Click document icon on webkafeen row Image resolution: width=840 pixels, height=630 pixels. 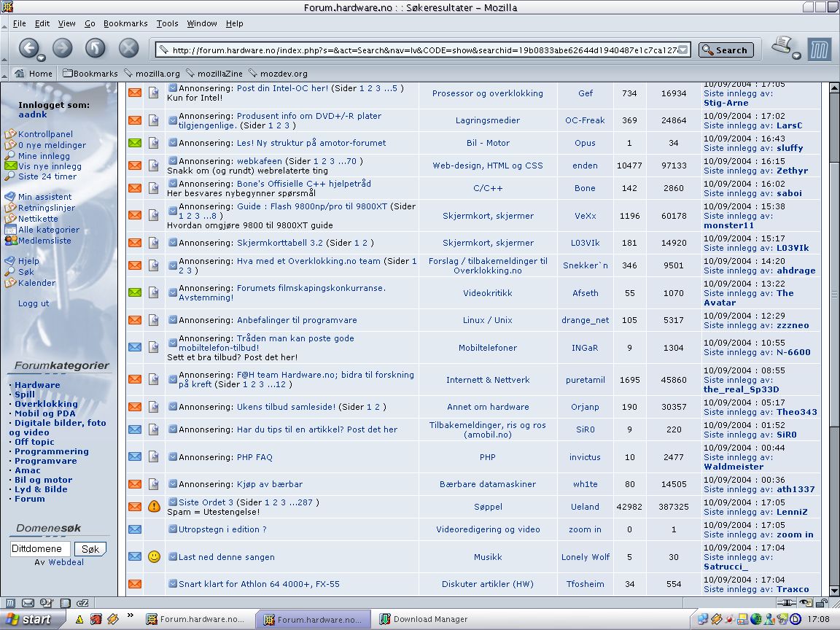click(x=154, y=166)
